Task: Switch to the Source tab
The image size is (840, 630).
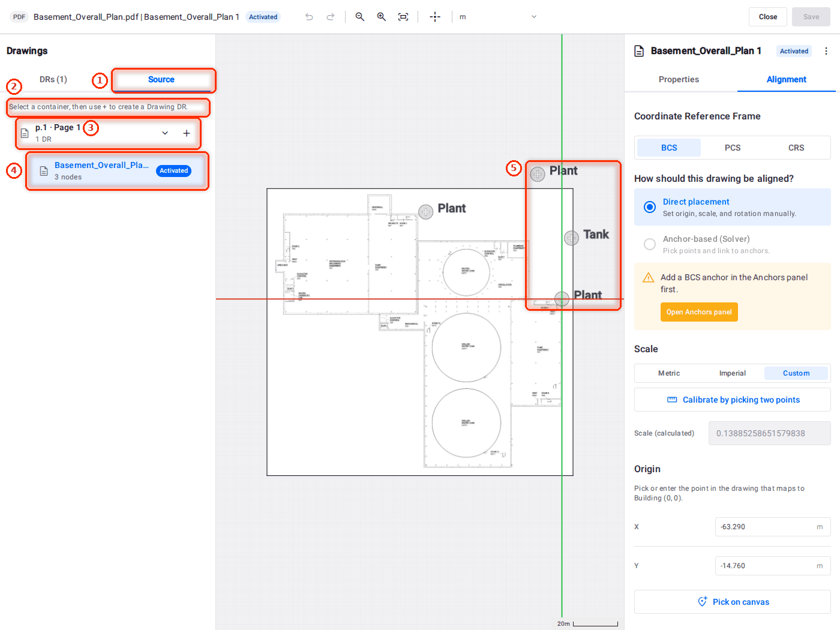Action: point(161,79)
